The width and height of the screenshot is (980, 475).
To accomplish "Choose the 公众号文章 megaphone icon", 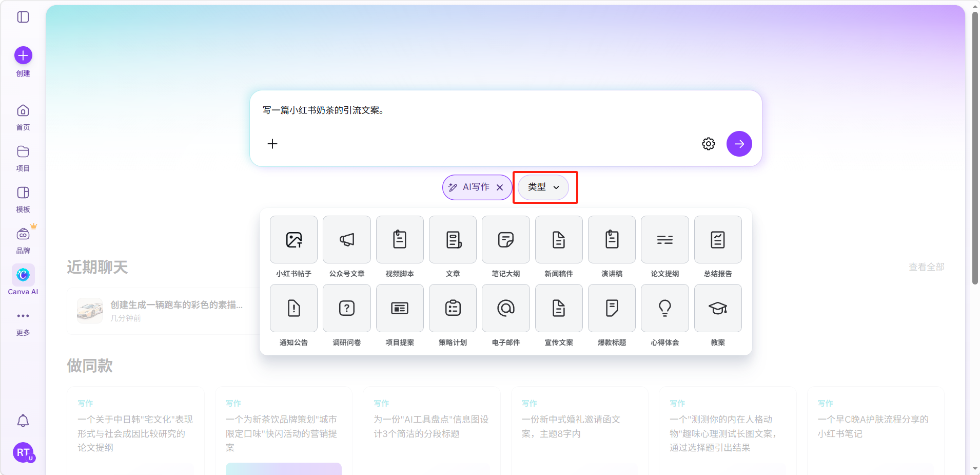I will click(347, 240).
